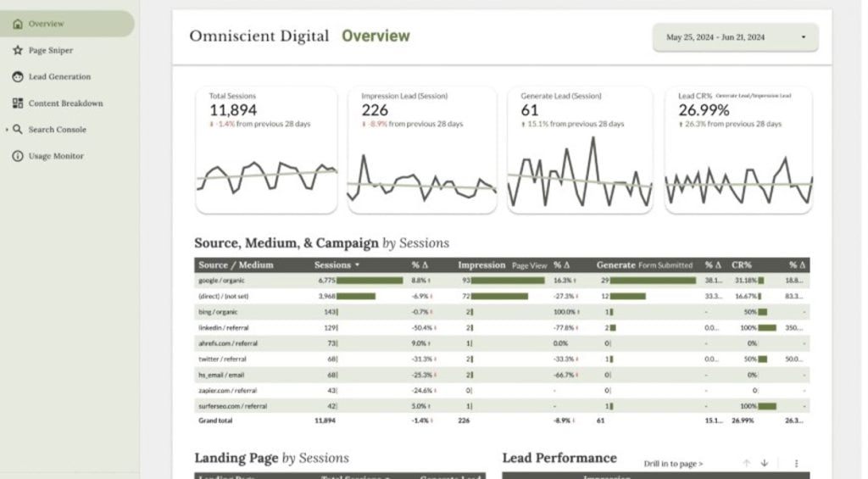Click the drill up arrow in Lead Performance
The height and width of the screenshot is (479, 868).
[746, 463]
